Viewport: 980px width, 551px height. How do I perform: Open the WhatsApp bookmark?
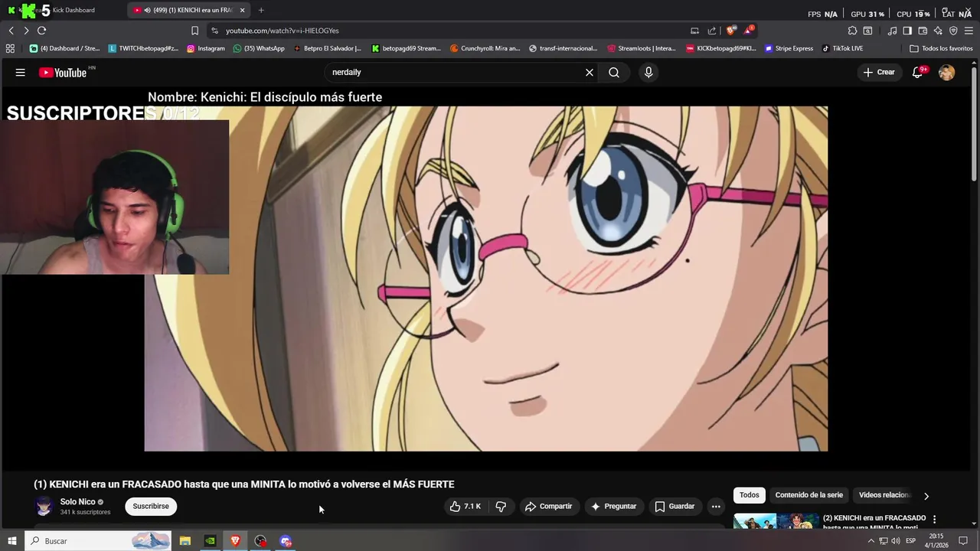259,48
